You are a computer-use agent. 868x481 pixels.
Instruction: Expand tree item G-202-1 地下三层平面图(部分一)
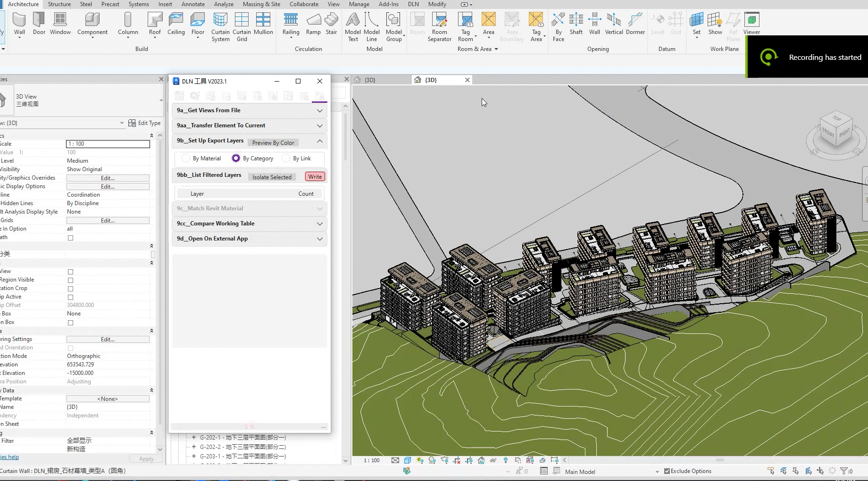(x=194, y=438)
